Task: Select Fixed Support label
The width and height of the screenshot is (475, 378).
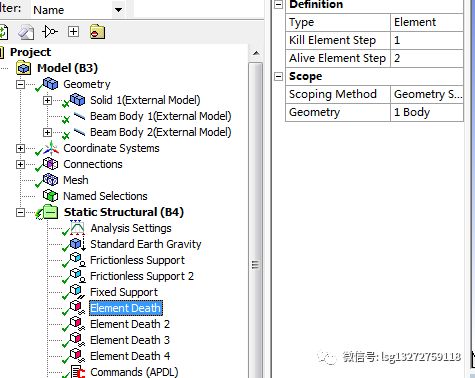Action: pos(124,292)
